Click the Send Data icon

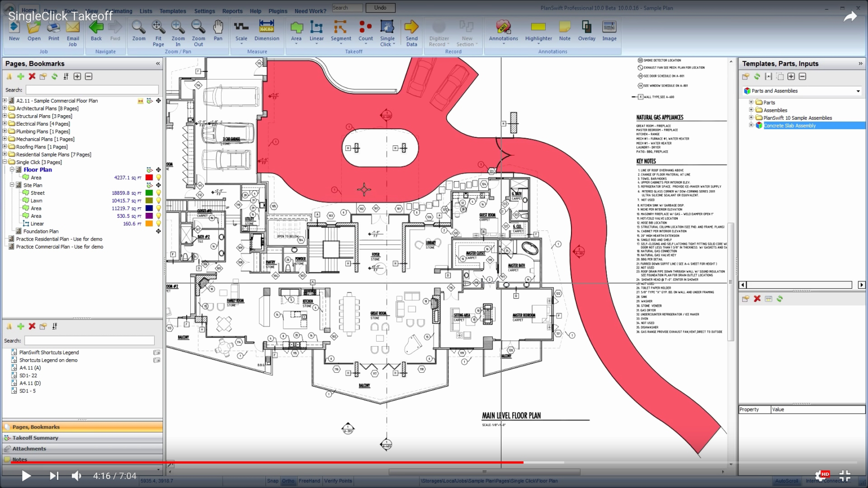pyautogui.click(x=411, y=32)
